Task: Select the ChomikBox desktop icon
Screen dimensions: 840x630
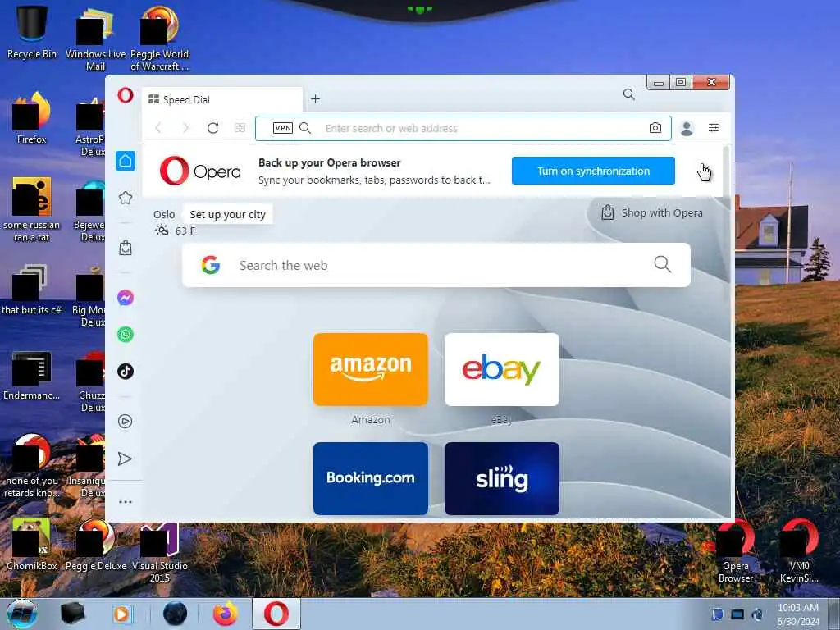Action: (x=32, y=545)
